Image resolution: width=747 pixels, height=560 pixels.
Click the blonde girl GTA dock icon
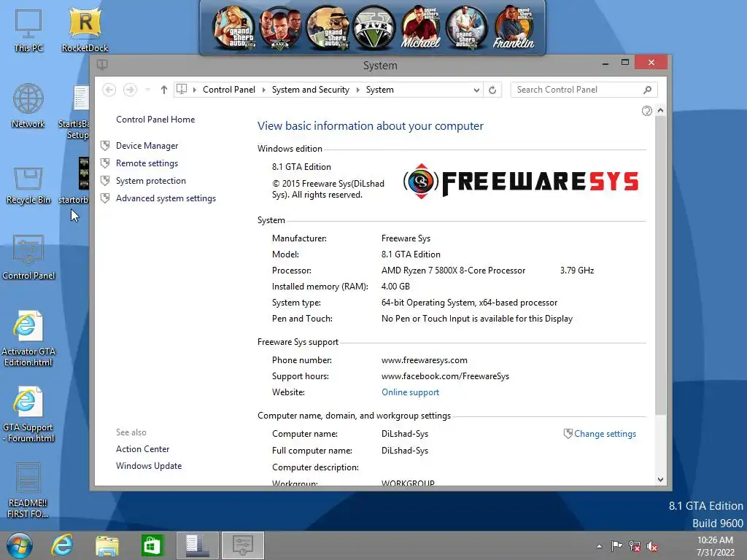click(234, 28)
